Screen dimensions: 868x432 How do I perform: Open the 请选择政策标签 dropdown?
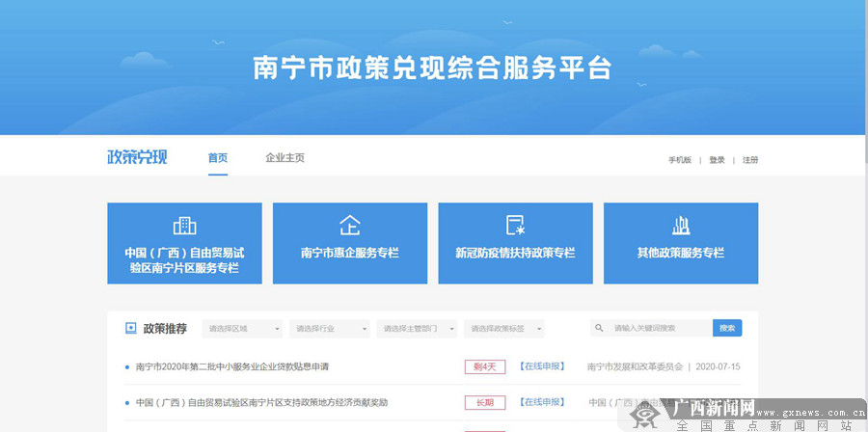pos(504,329)
